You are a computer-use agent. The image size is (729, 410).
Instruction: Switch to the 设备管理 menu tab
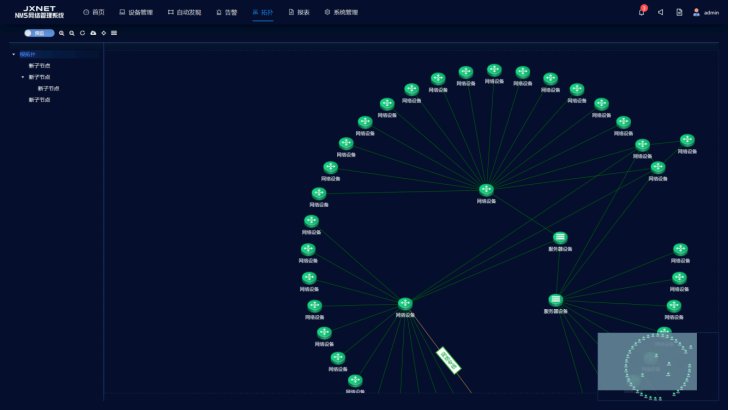tap(136, 12)
